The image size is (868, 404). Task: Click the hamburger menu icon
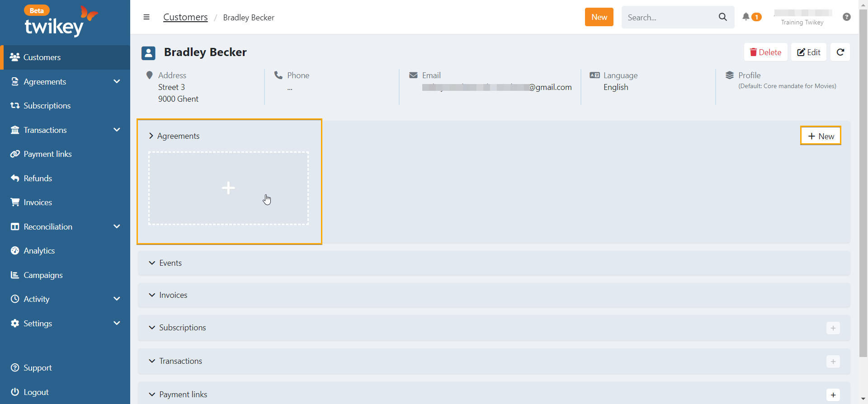pyautogui.click(x=146, y=17)
